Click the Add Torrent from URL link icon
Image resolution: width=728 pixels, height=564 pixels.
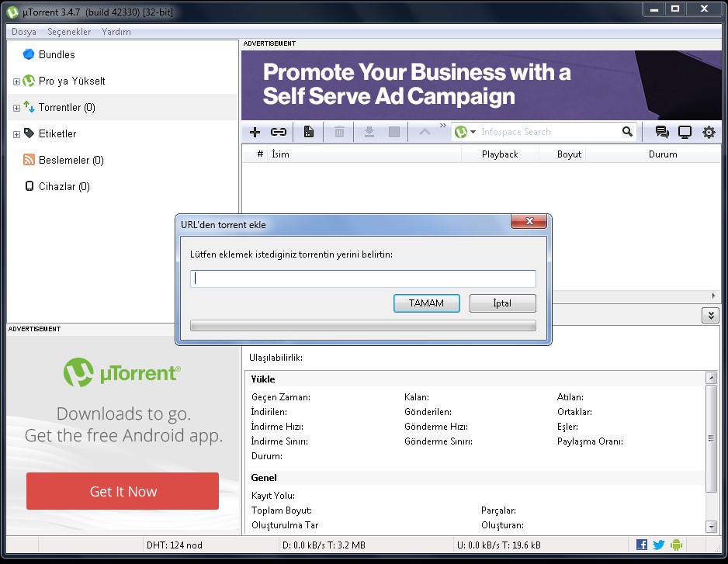click(278, 133)
